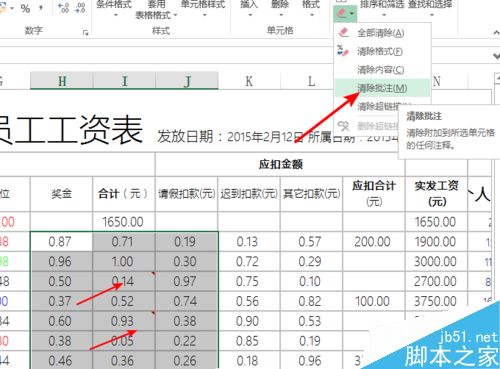Select column K header
Screen dimensions: 500x369
pos(249,81)
